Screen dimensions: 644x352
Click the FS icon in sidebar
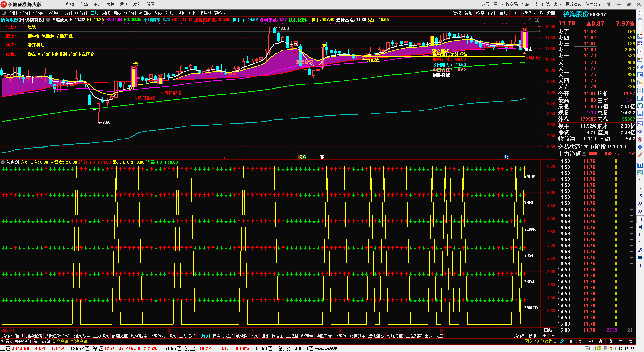pyautogui.click(x=640, y=165)
